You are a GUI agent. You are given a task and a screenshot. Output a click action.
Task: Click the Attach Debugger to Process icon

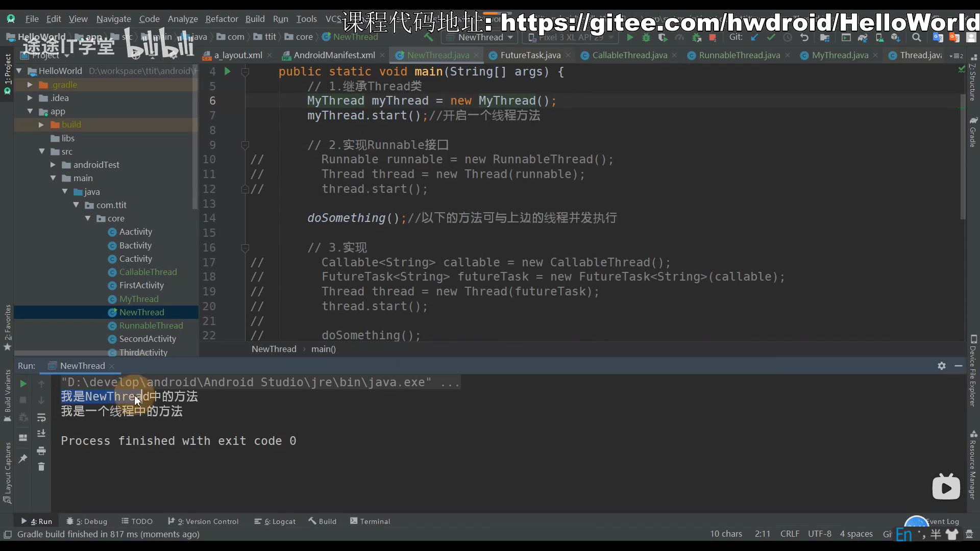[696, 37]
